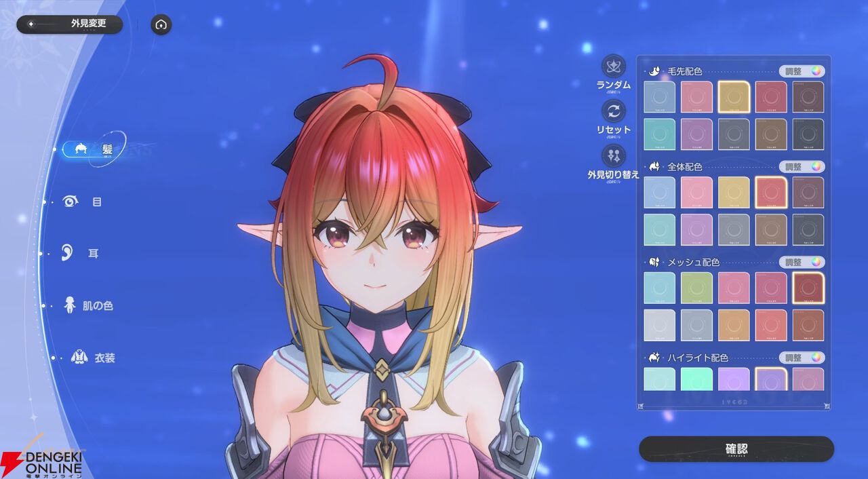Click the ear icon beside 耳
Image resolution: width=868 pixels, height=479 pixels.
tap(66, 253)
